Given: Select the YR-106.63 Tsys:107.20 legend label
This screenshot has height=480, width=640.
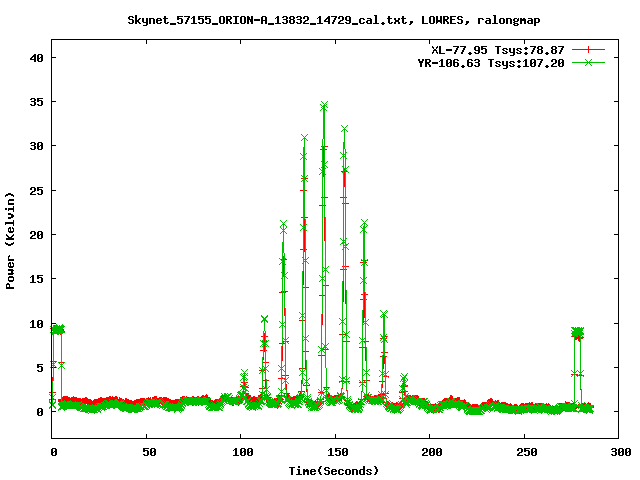Looking at the screenshot, I should pos(491,63).
